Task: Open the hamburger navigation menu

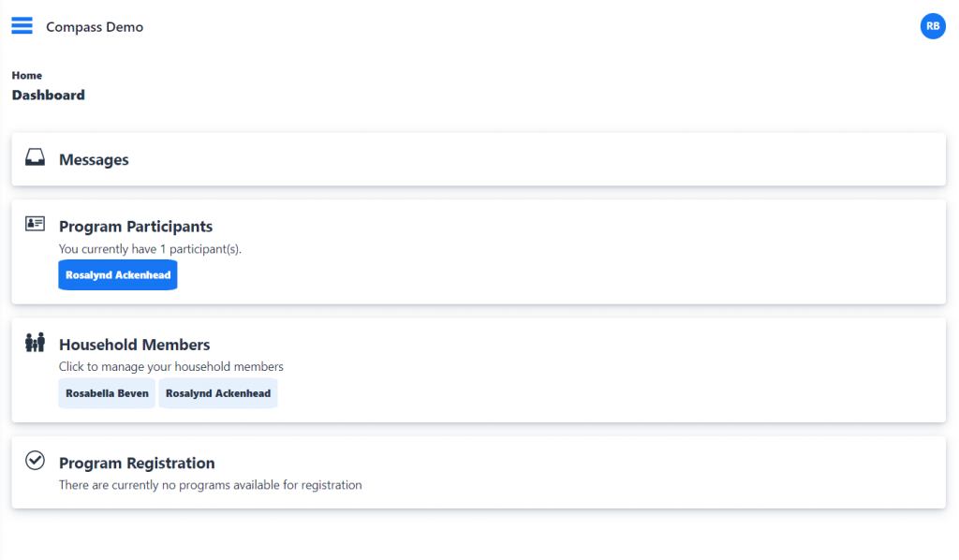Action: pos(22,25)
